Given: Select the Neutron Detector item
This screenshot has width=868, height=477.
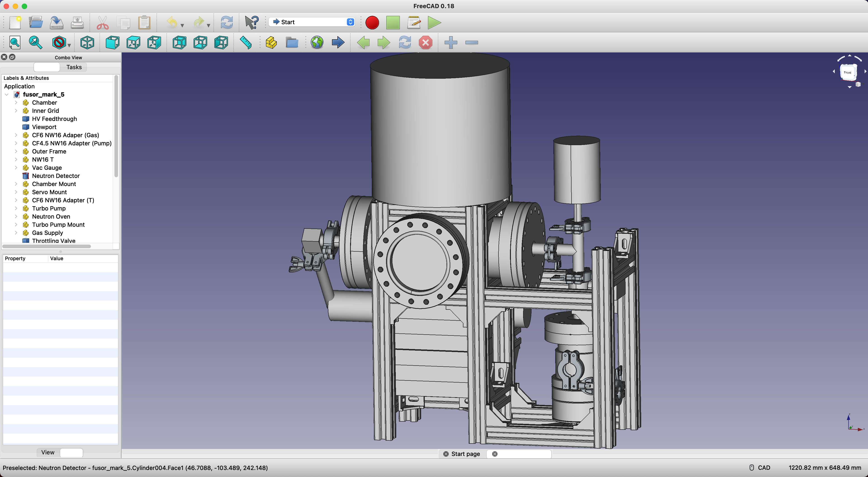Looking at the screenshot, I should pyautogui.click(x=56, y=175).
